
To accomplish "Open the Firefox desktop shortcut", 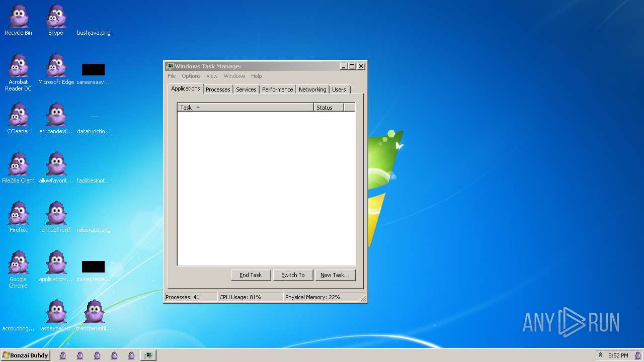I will (x=18, y=217).
